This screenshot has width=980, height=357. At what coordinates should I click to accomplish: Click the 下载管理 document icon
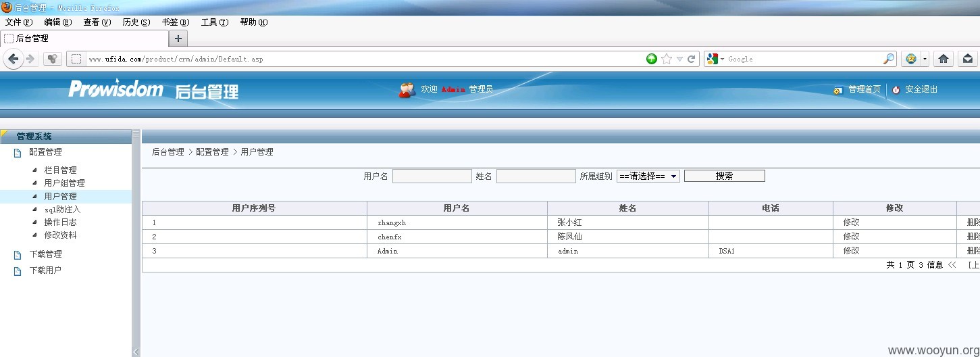(x=18, y=255)
